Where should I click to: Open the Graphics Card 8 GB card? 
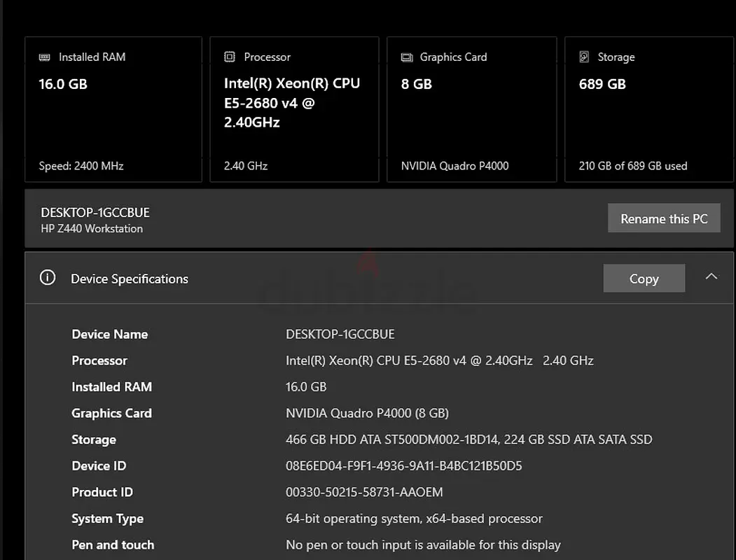click(x=472, y=109)
